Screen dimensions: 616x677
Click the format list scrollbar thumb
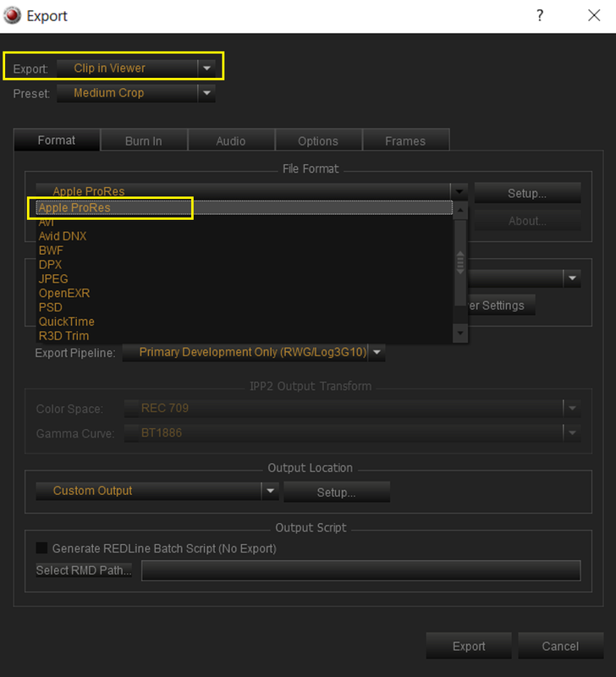pos(460,262)
